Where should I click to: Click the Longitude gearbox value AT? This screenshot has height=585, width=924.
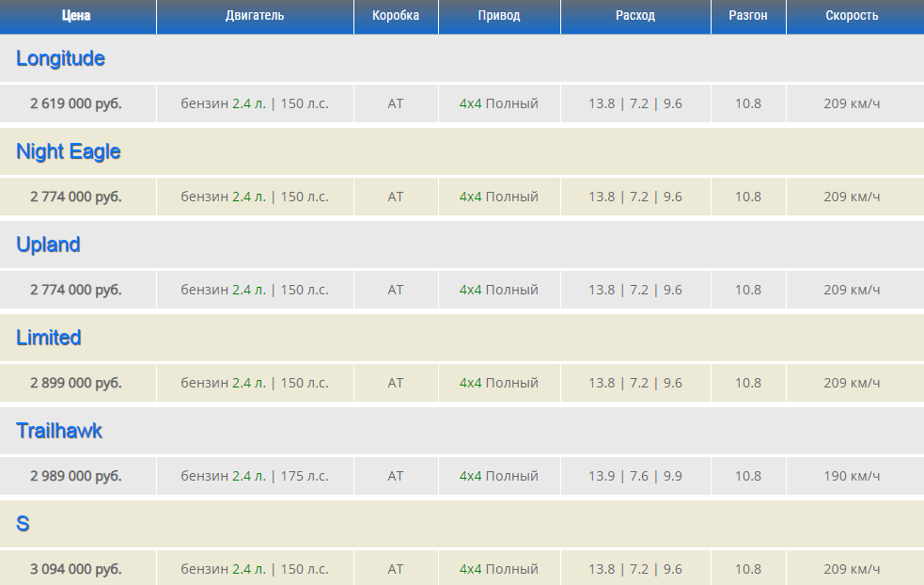tap(396, 103)
